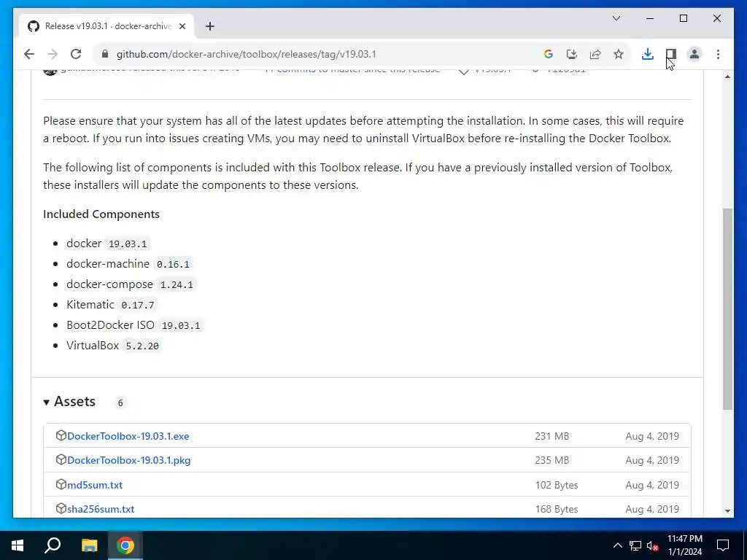Screen dimensions: 747x560
Task: Download DockerToolbox-19.03.1.exe
Action: [x=128, y=436]
